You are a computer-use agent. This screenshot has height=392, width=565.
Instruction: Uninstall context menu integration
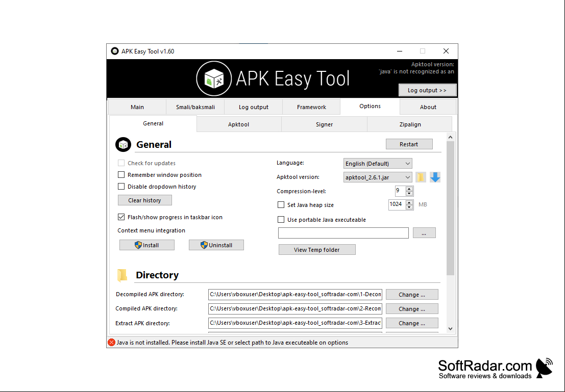pos(216,245)
